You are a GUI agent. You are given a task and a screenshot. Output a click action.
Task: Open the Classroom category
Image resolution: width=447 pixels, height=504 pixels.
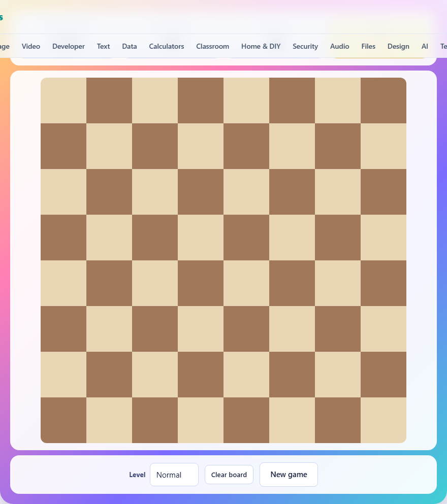[212, 46]
